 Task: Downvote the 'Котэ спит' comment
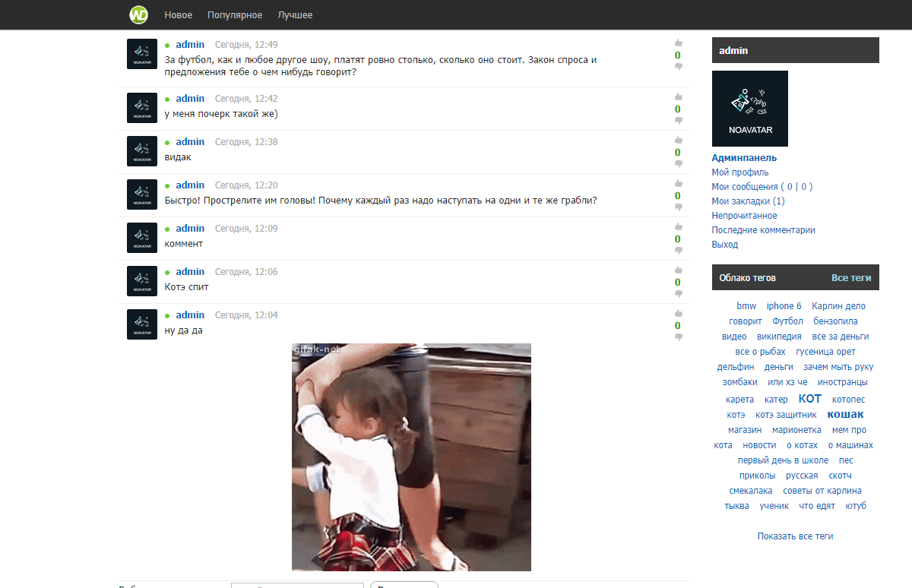(679, 294)
